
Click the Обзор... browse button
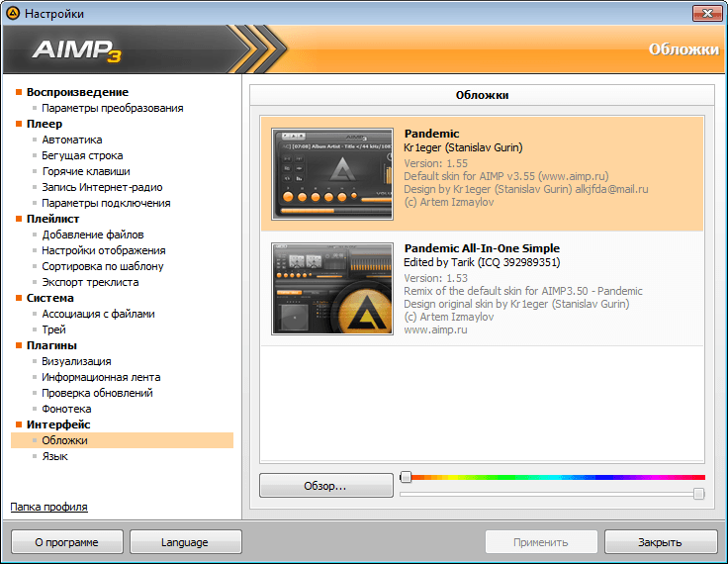tap(326, 486)
